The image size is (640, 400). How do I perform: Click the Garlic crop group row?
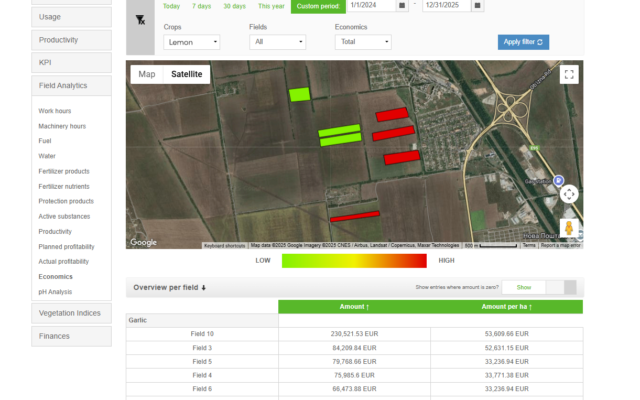pos(202,320)
